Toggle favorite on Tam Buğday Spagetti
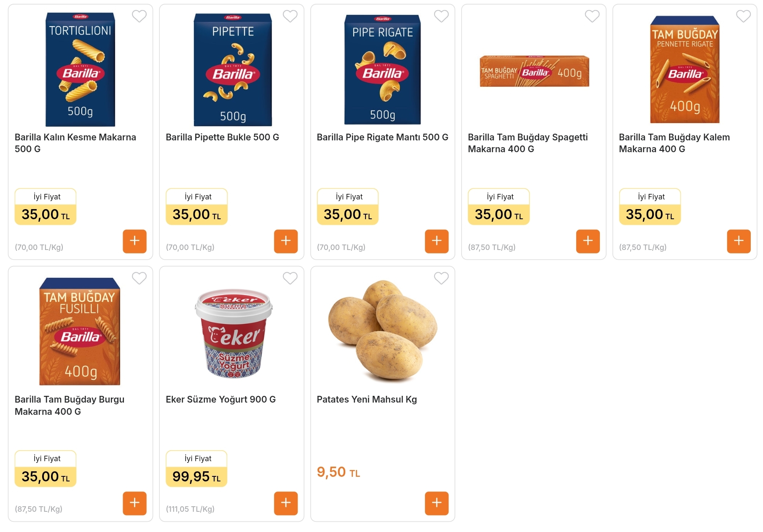 (592, 16)
